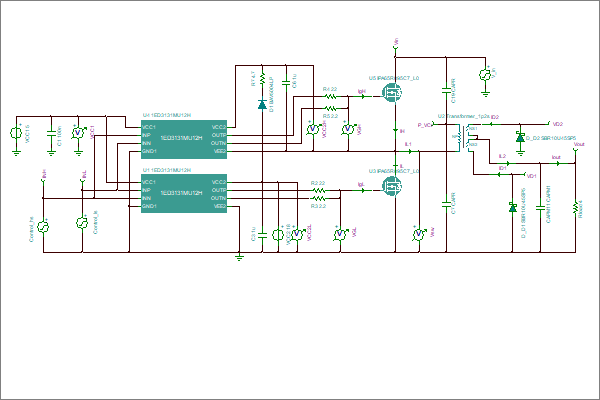The width and height of the screenshot is (600, 400).
Task: Select the Control_hi signal source
Action: (43, 227)
